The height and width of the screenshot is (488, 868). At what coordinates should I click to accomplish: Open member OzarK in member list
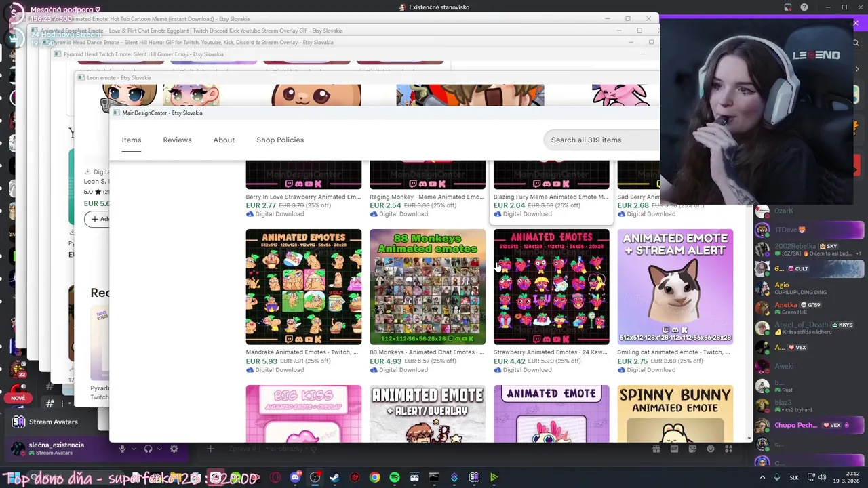[810, 211]
